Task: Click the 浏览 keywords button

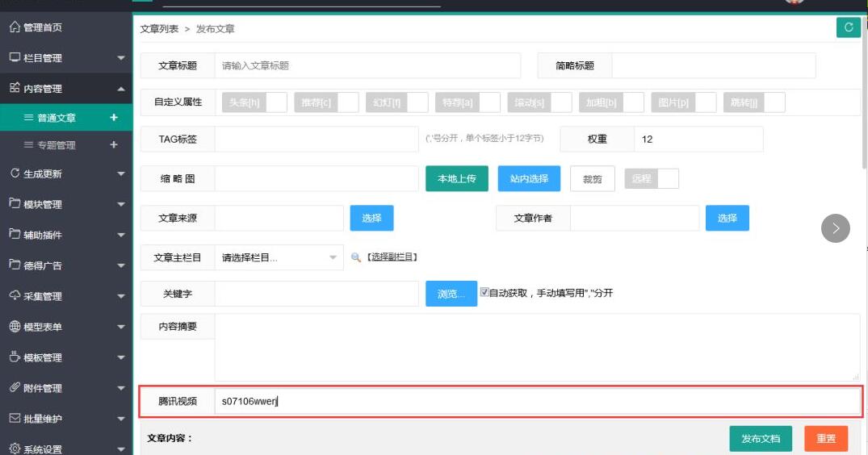Action: (451, 294)
